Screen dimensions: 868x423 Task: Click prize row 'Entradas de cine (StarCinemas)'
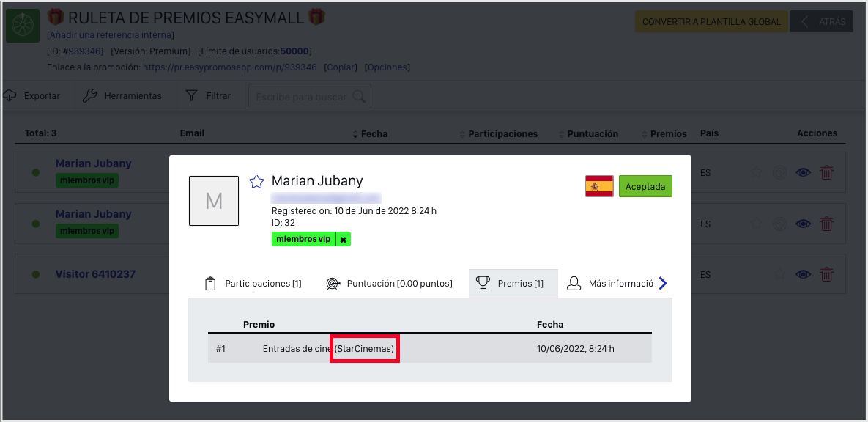429,349
